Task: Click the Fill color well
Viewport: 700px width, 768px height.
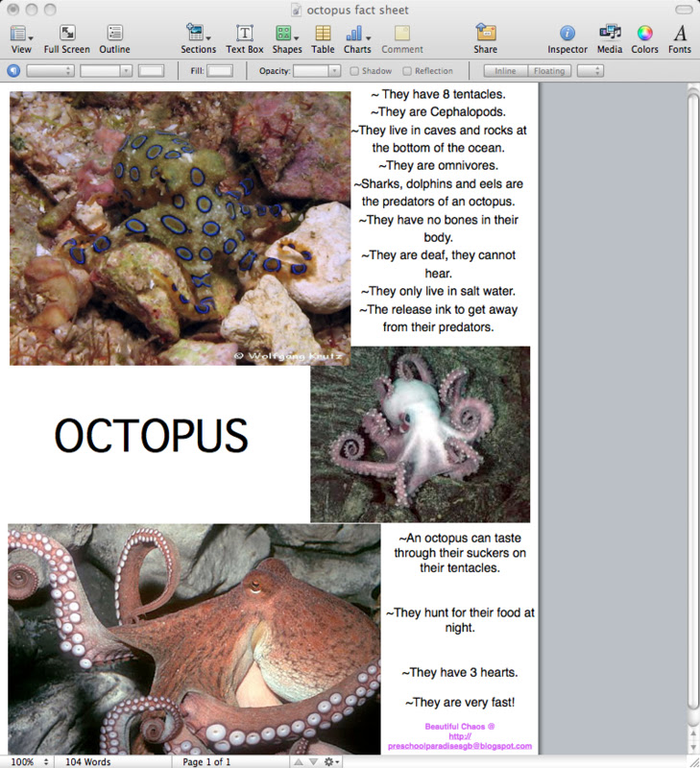Action: [220, 71]
